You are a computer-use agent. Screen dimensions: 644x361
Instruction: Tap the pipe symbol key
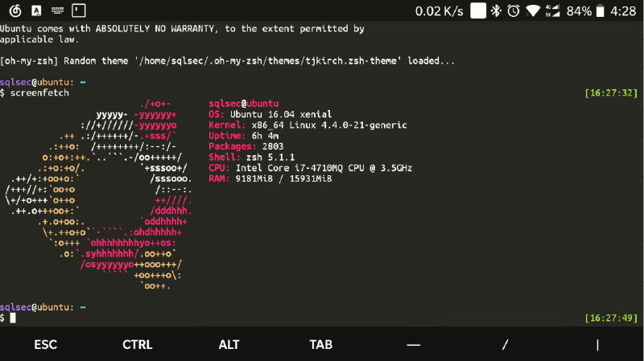pos(597,344)
